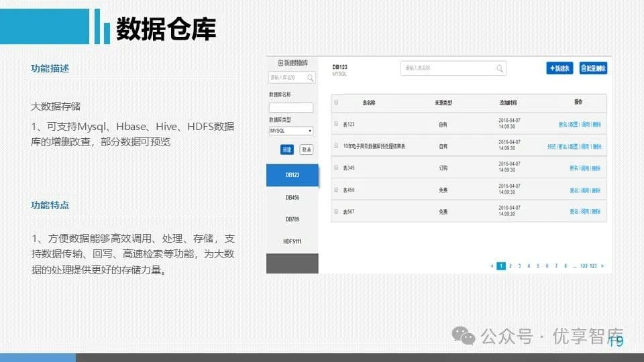This screenshot has height=362, width=644.
Task: Go to the previous page with the left arrow
Action: [492, 266]
